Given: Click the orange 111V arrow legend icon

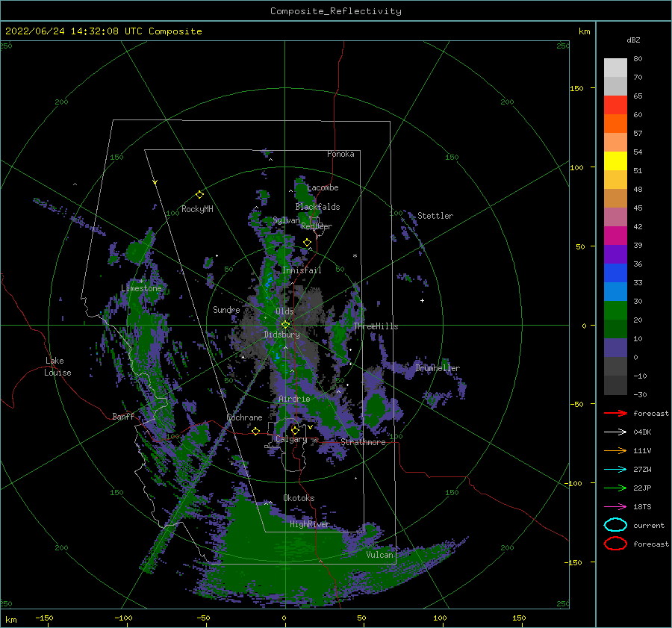Looking at the screenshot, I should (615, 450).
